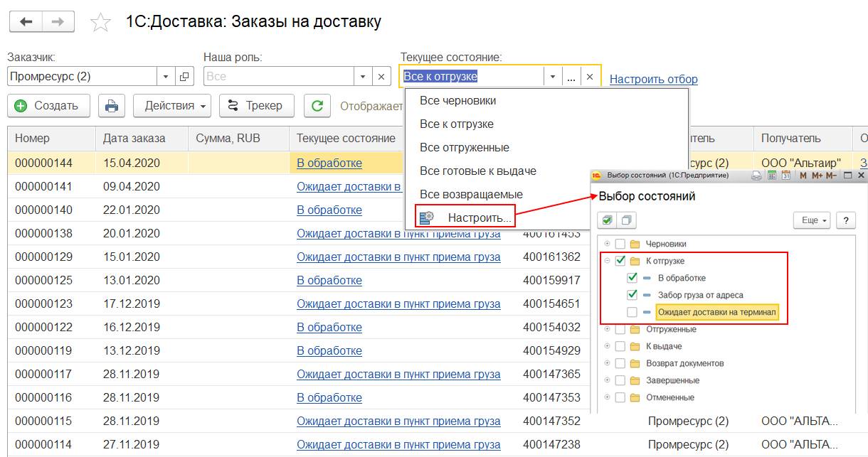
Task: Go back with the left arrow button
Action: (26, 22)
